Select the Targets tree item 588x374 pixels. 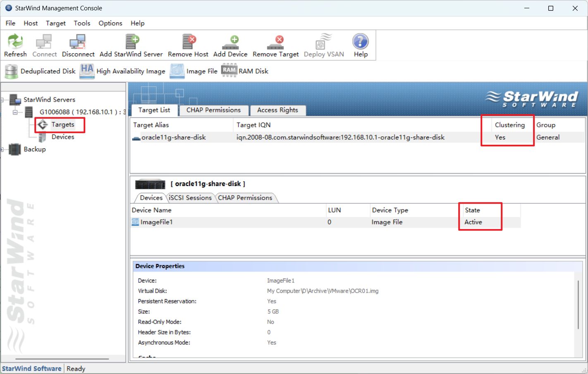pyautogui.click(x=63, y=124)
